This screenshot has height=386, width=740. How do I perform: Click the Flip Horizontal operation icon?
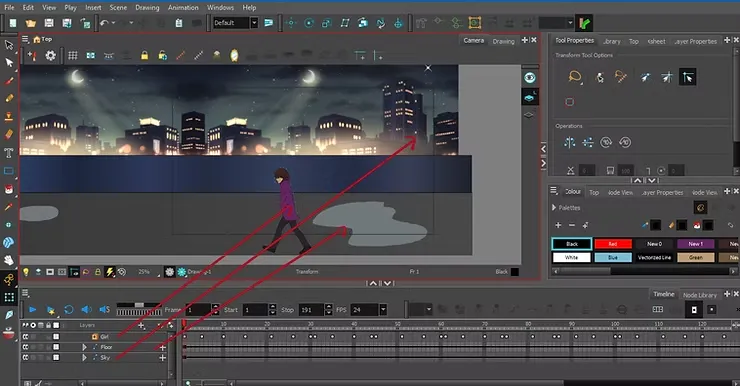(x=570, y=142)
